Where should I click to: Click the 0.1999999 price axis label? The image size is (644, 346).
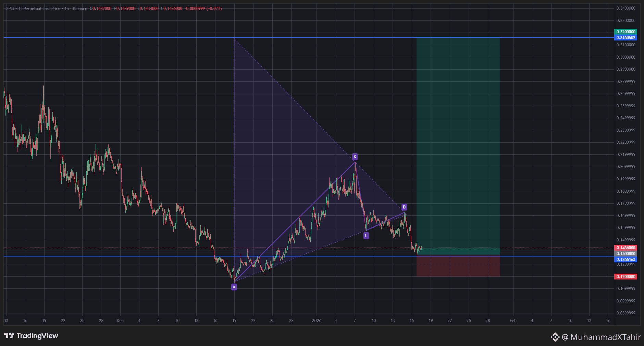[626, 179]
